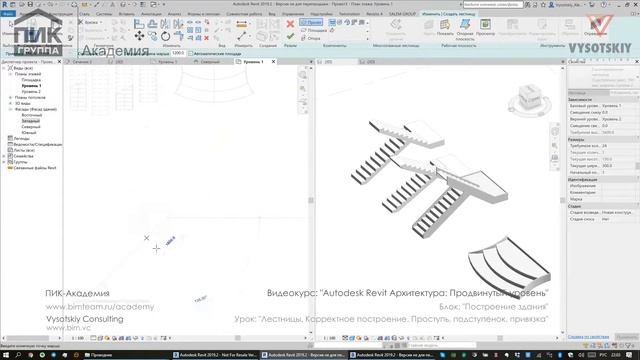This screenshot has width=640, height=360.
Task: Select the Offset tool in Modify panel
Action: 152,24
